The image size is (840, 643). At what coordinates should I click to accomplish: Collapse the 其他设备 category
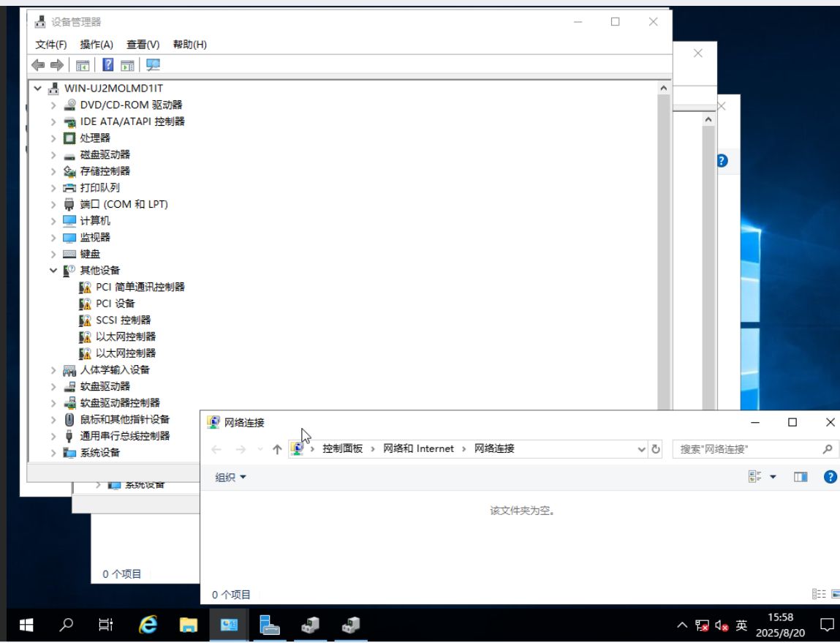(53, 271)
